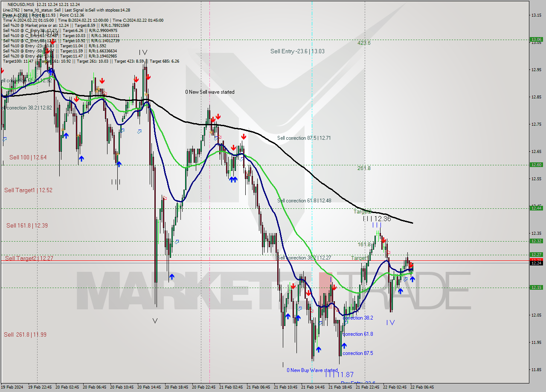Select the 'Sell Entry -23.6 | 13.03' label
This screenshot has width=546, height=392.
(297, 51)
